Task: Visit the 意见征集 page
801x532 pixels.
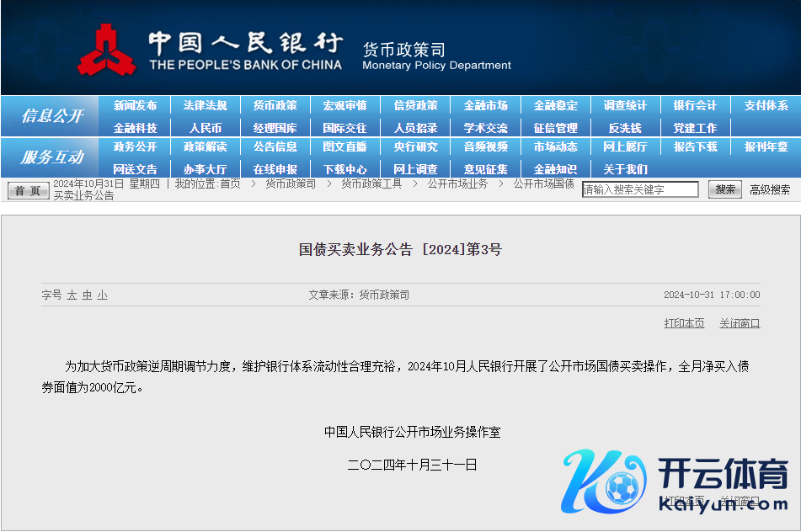Action: (485, 169)
